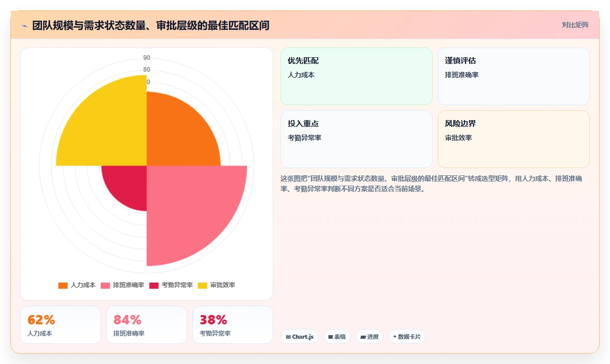610x364 pixels.
Task: Select the crimson polar chart segment
Action: [x=128, y=185]
